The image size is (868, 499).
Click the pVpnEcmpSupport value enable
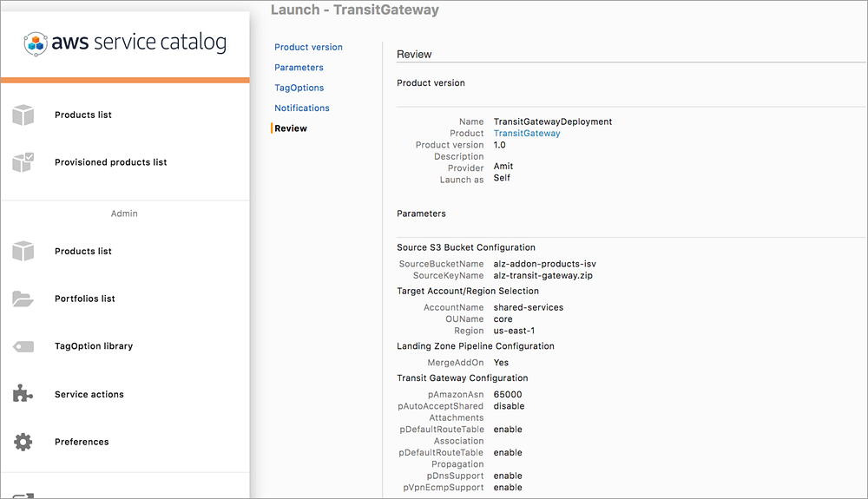coord(508,488)
